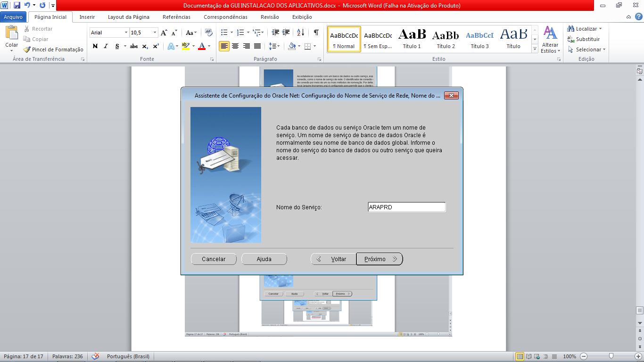Viewport: 644px width, 362px height.
Task: Click Cancelar in the Oracle Net assistant
Action: pyautogui.click(x=214, y=259)
